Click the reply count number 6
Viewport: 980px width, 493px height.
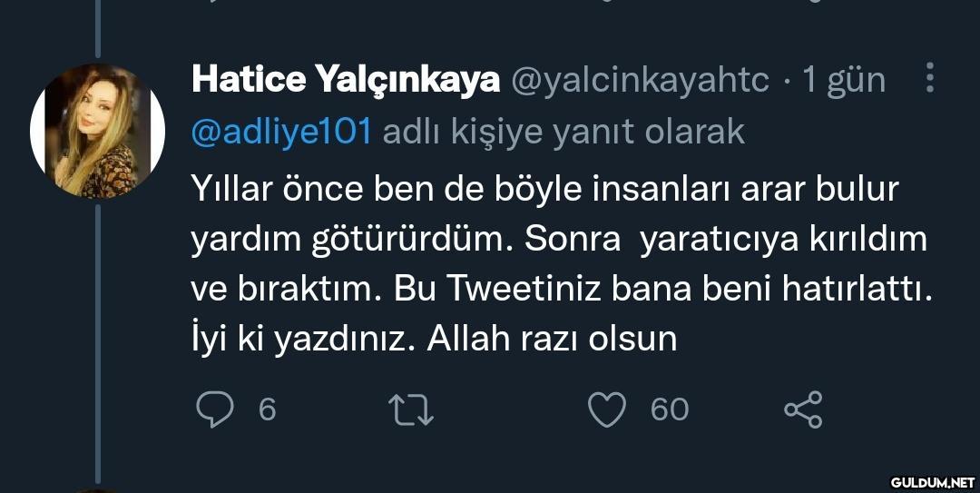tap(267, 409)
